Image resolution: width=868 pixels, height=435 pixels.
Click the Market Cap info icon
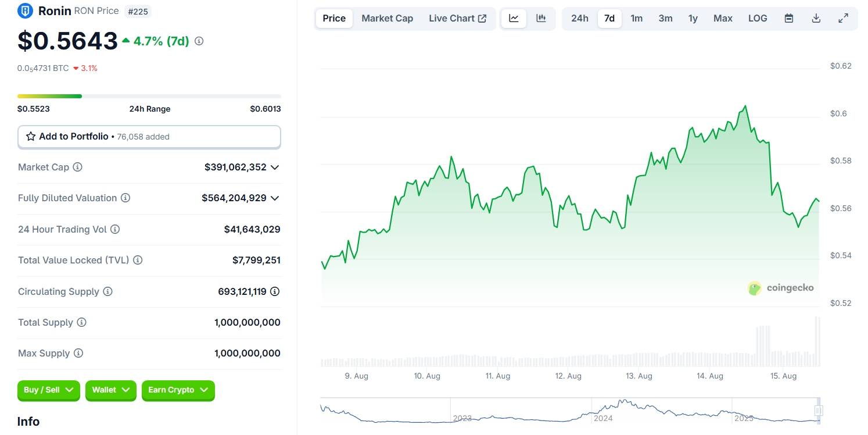pyautogui.click(x=77, y=167)
